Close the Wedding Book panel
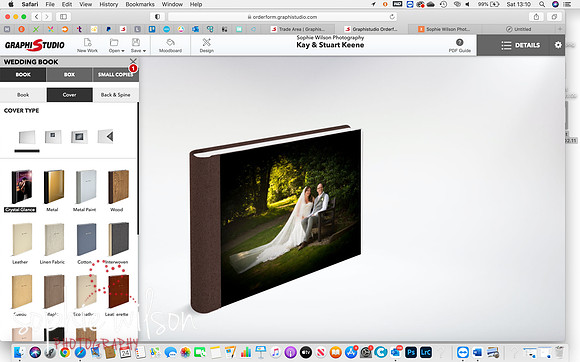Viewport: 580px width, 362px height. point(133,61)
